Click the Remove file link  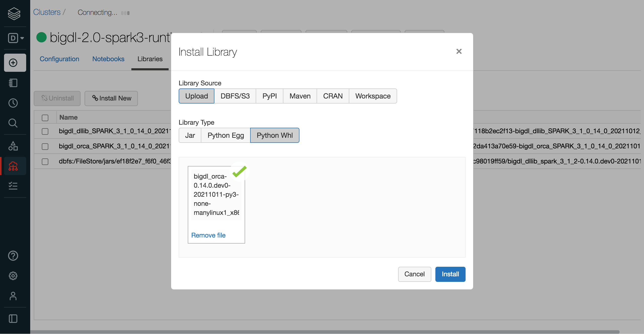coord(208,235)
